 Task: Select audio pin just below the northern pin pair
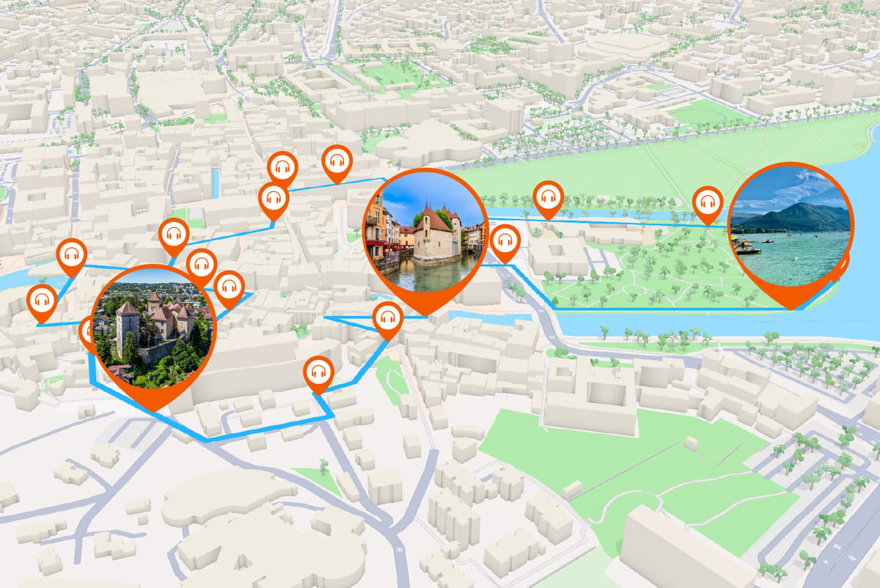pyautogui.click(x=274, y=198)
